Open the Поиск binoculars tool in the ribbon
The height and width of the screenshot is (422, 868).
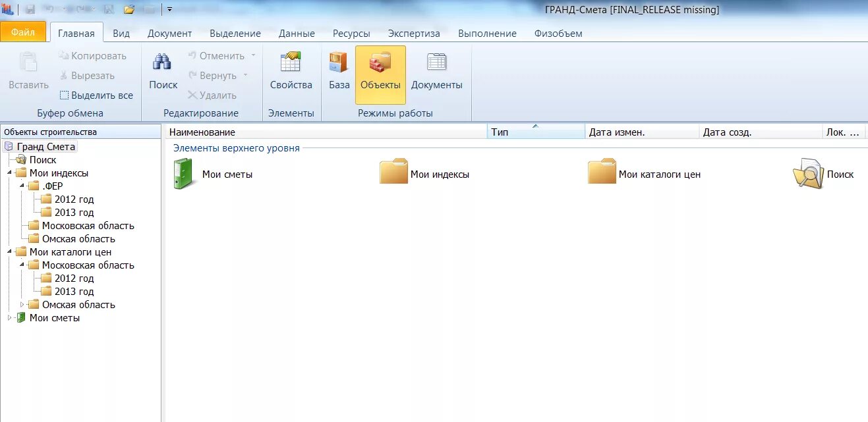[163, 71]
